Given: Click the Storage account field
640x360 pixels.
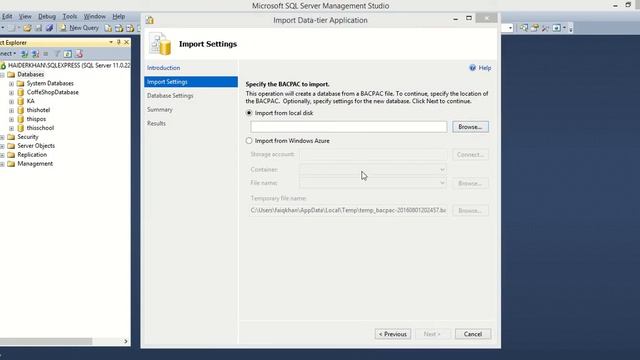Looking at the screenshot, I should pyautogui.click(x=373, y=155).
